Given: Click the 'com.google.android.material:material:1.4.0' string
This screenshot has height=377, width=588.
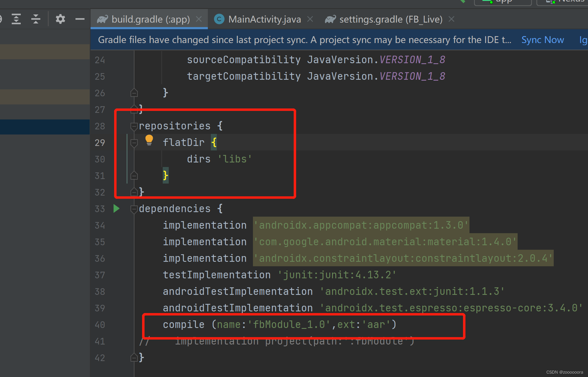Looking at the screenshot, I should click(385, 242).
